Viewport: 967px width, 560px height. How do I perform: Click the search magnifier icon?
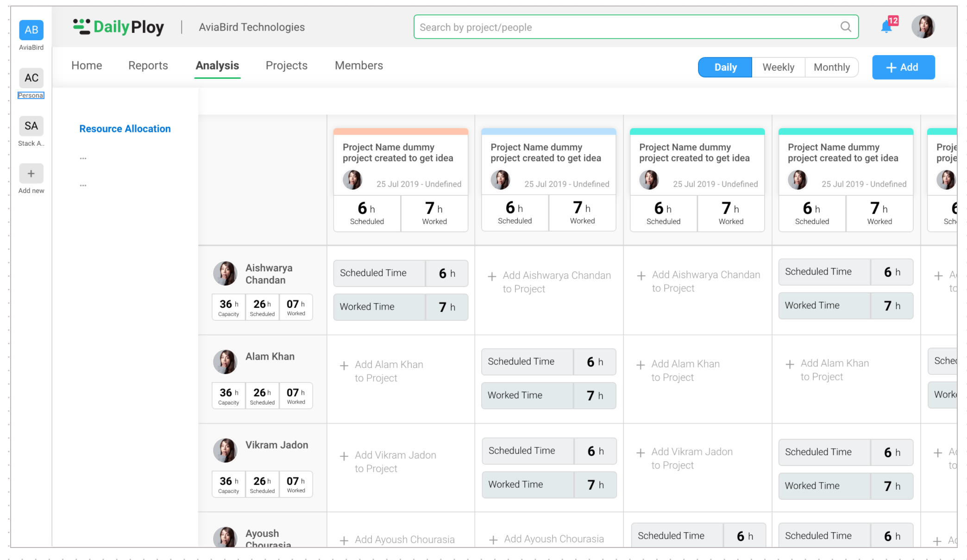click(846, 27)
